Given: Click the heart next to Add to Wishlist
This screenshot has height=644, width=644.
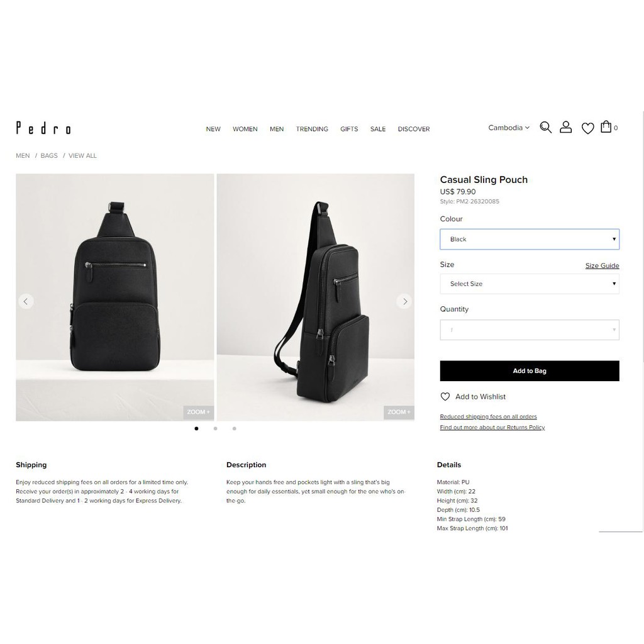Looking at the screenshot, I should pos(445,397).
